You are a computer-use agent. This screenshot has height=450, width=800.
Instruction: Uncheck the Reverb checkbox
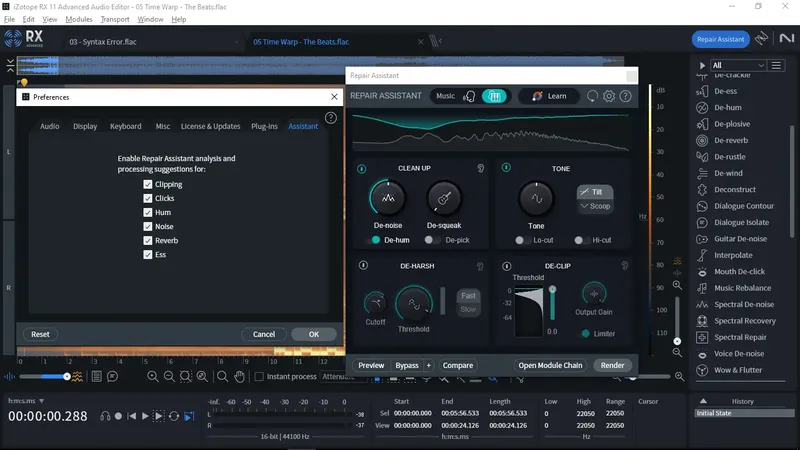148,240
